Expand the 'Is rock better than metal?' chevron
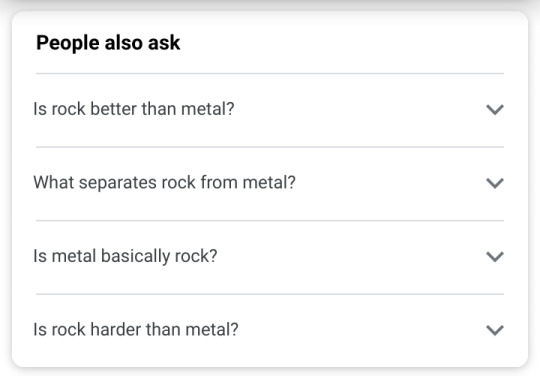This screenshot has height=376, width=540. (495, 109)
